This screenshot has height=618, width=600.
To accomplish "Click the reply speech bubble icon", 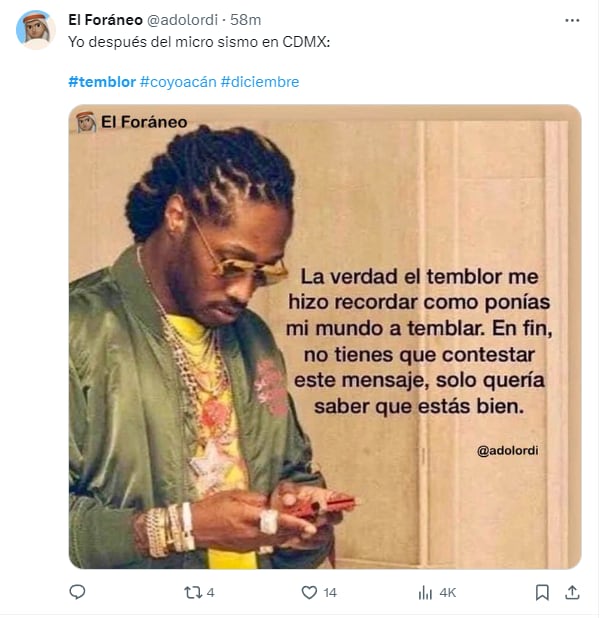I will pyautogui.click(x=77, y=592).
